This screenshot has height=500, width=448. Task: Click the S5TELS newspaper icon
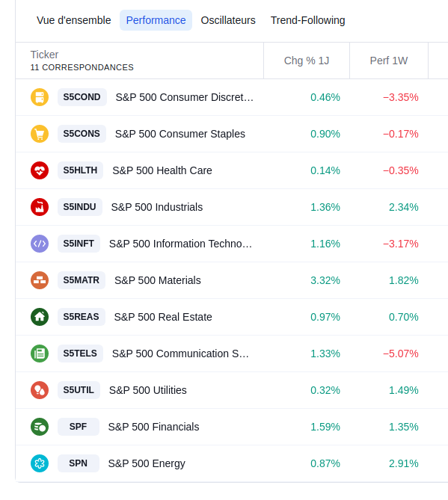tap(40, 354)
